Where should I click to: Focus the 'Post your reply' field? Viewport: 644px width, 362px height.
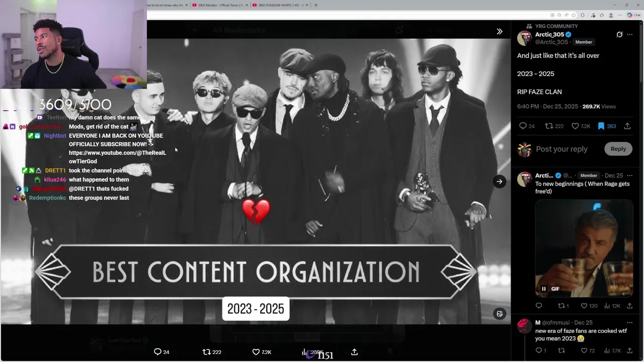[561, 149]
